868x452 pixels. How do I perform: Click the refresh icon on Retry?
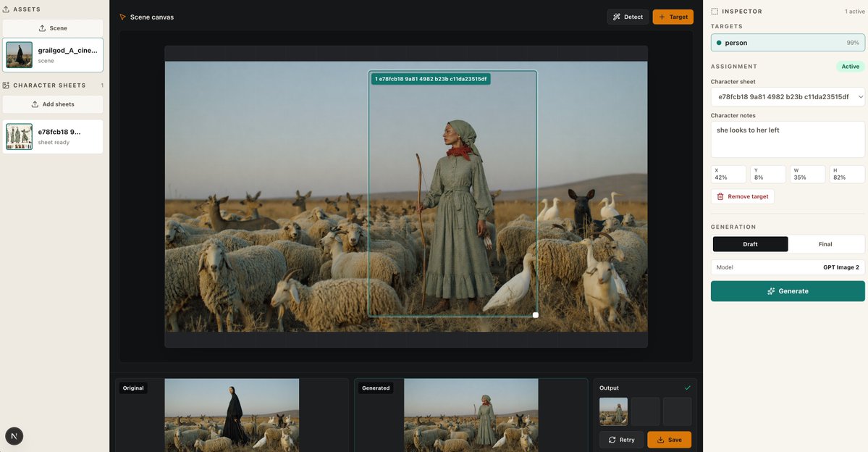(612, 440)
